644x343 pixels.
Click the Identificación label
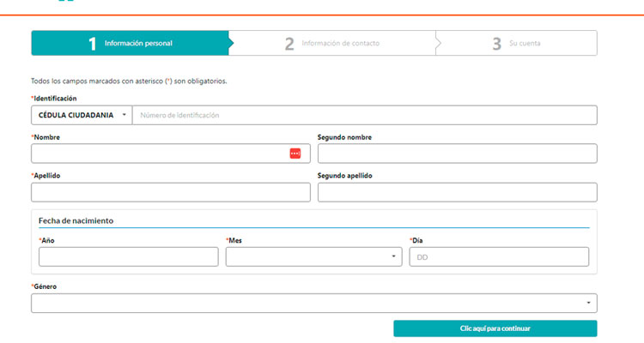[x=54, y=99]
